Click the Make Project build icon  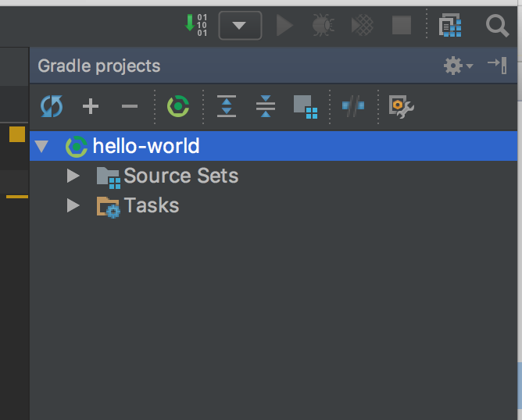(x=196, y=25)
